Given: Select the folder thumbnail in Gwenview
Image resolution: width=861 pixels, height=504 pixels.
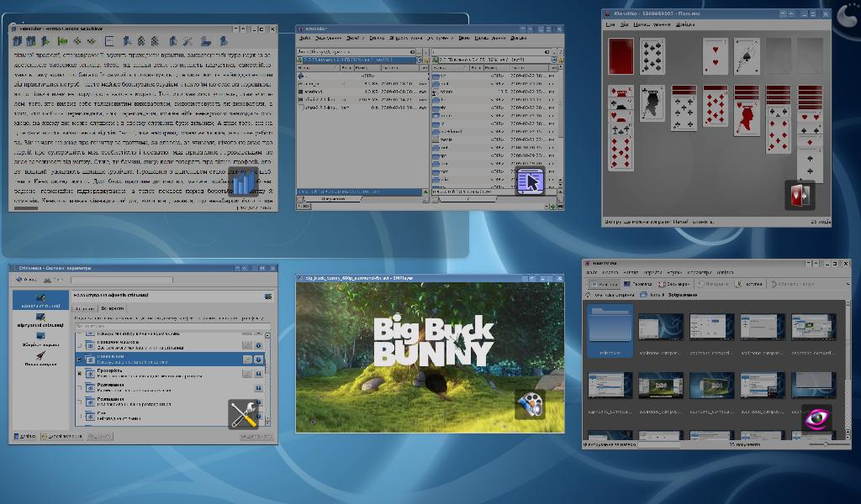Looking at the screenshot, I should pos(610,331).
